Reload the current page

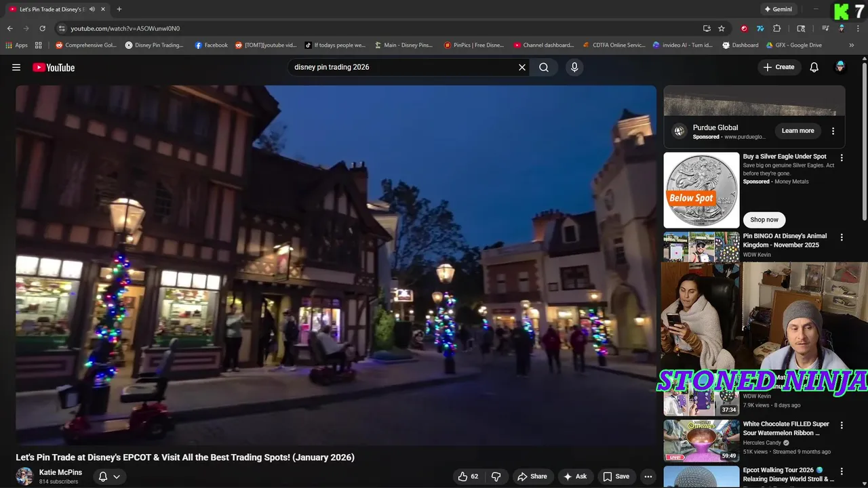click(42, 28)
